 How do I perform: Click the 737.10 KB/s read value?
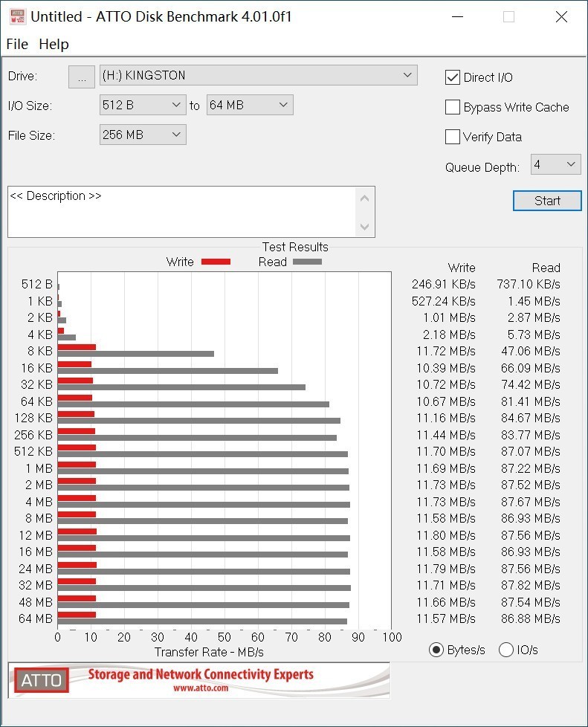pos(529,284)
